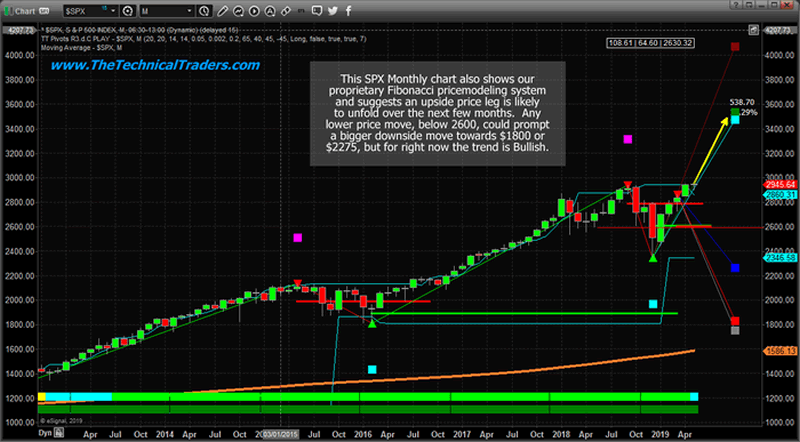Screen dimensions: 800x442
Task: Open the studies trend-line icon
Action: 238,11
